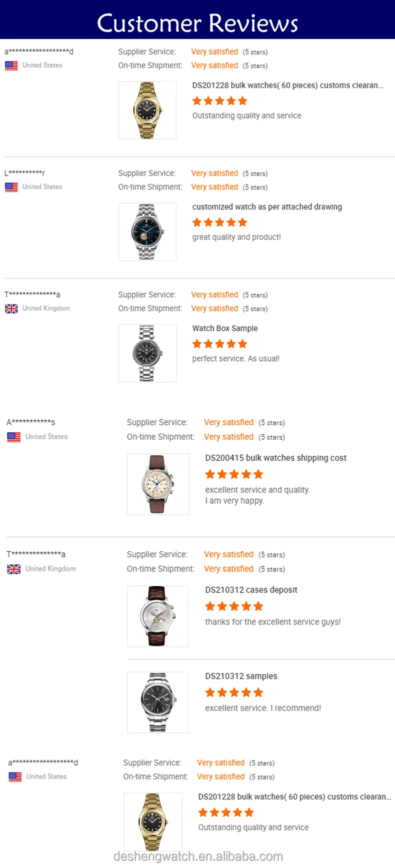Screen dimensions: 395x868
Task: Click the Customer Reviews header banner
Action: [x=197, y=23]
